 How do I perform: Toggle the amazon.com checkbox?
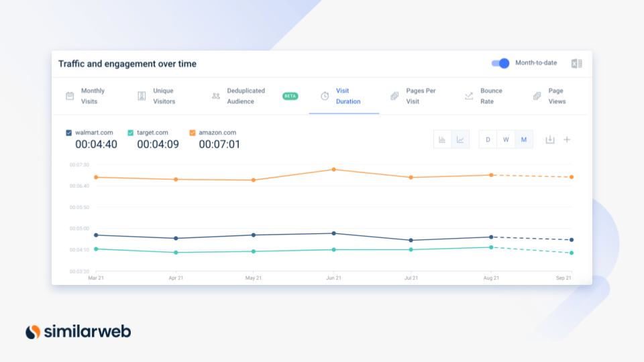click(193, 133)
